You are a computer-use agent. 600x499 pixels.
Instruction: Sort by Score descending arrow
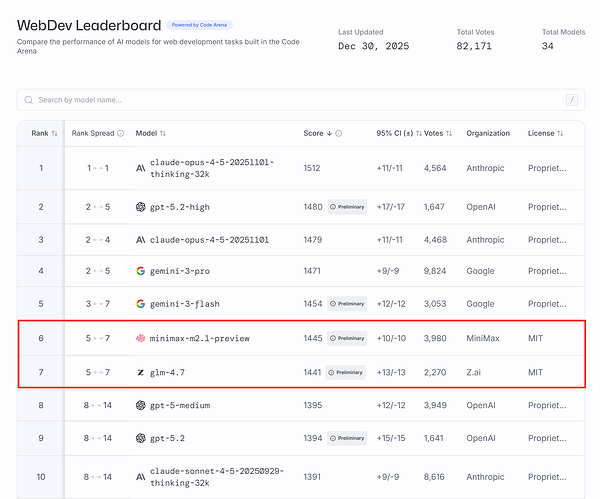(x=329, y=134)
